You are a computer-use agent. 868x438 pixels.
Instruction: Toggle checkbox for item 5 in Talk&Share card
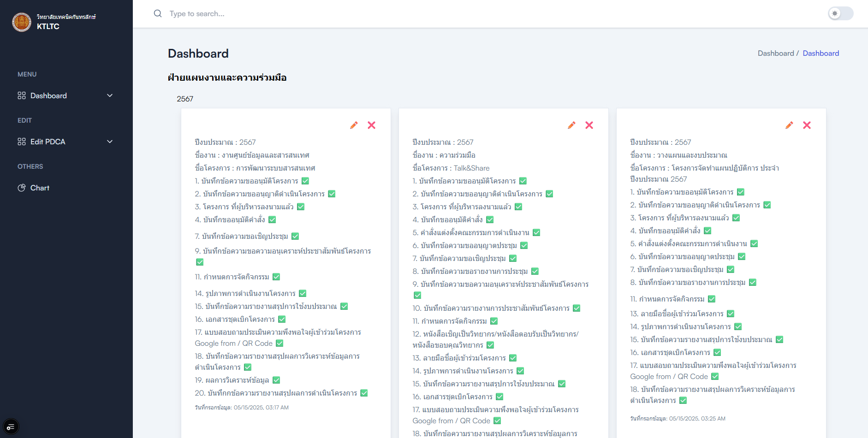coord(536,233)
